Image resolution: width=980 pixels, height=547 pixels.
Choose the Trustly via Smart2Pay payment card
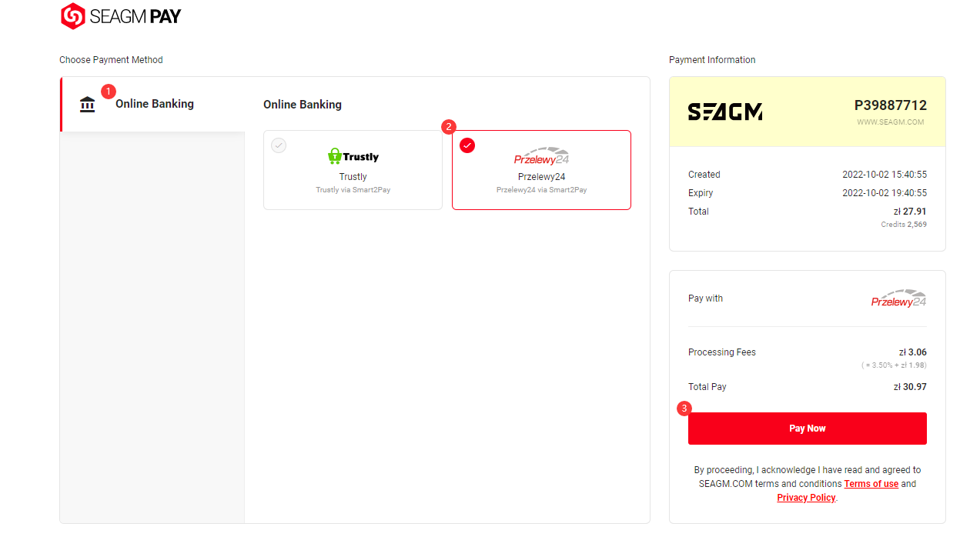pos(353,170)
